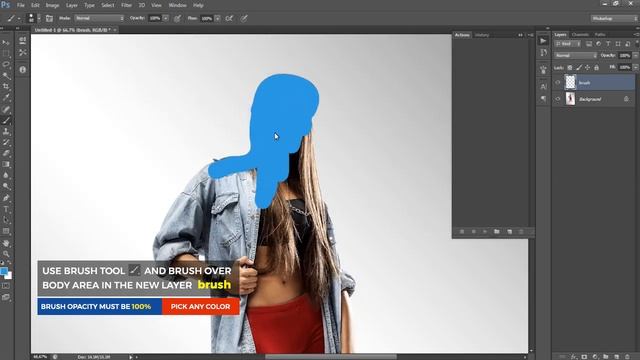Enable airbrush-style build-up
Viewport: 640px width, 360px height.
(229, 18)
